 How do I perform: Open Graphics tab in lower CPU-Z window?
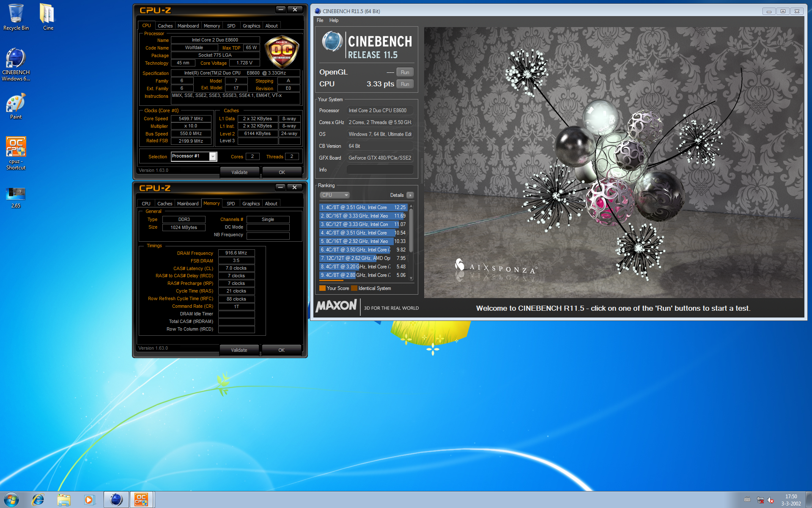(x=251, y=204)
